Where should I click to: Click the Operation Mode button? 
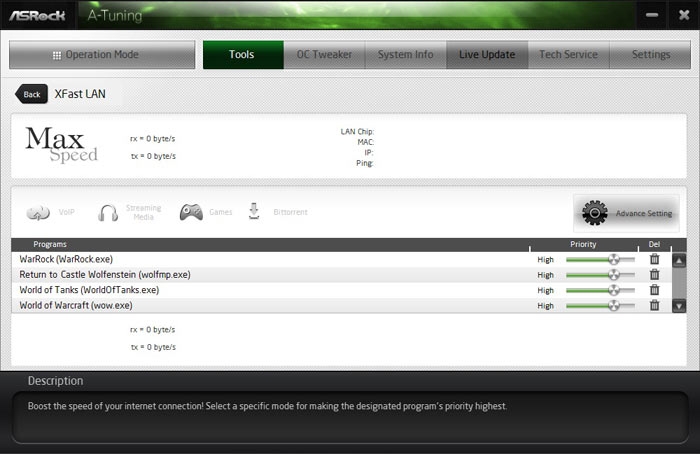click(x=102, y=54)
